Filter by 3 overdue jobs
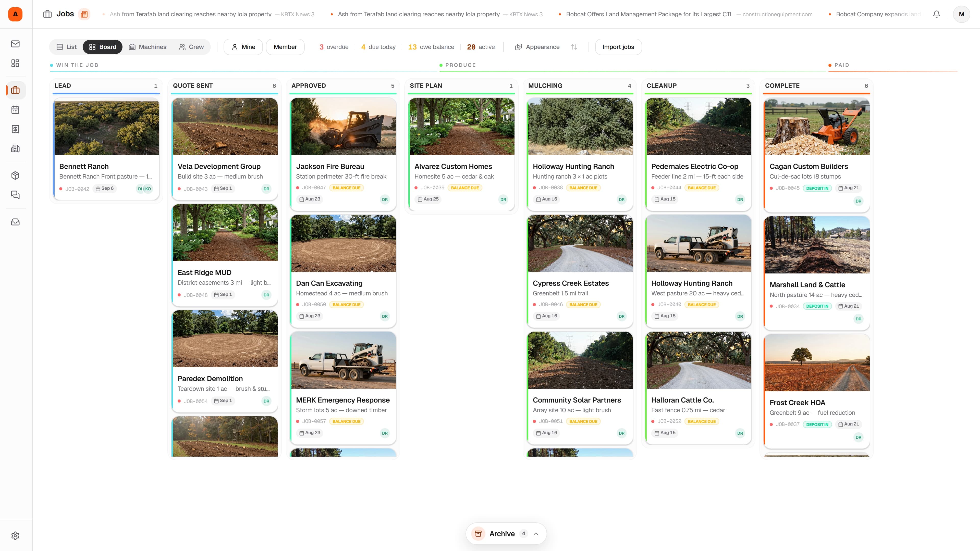This screenshot has width=980, height=551. (x=334, y=47)
